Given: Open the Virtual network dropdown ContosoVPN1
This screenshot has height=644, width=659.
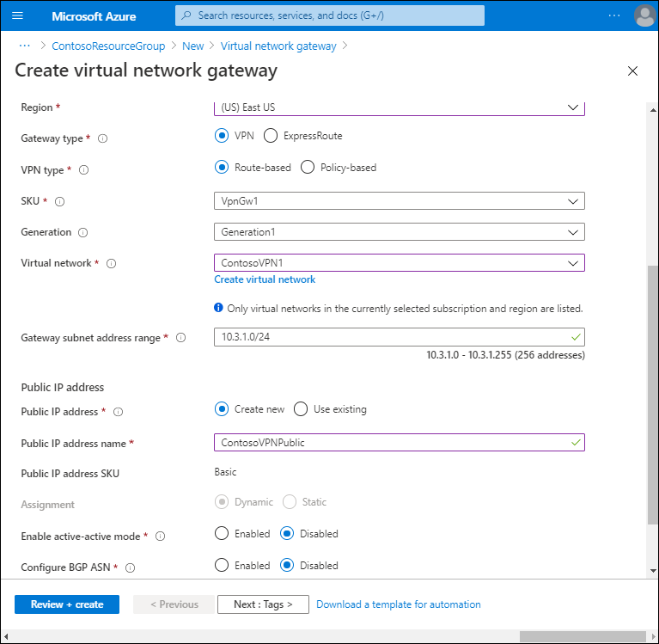Looking at the screenshot, I should tap(400, 263).
